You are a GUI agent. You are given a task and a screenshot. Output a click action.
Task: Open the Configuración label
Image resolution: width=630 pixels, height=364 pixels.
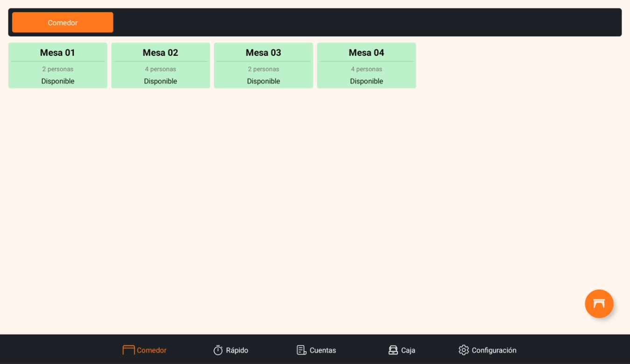coord(494,350)
